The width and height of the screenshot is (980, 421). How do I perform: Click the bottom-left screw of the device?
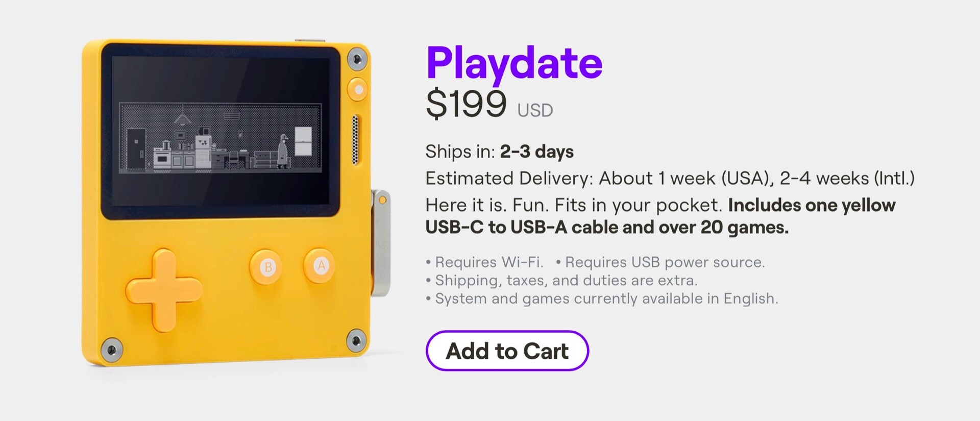click(x=111, y=350)
